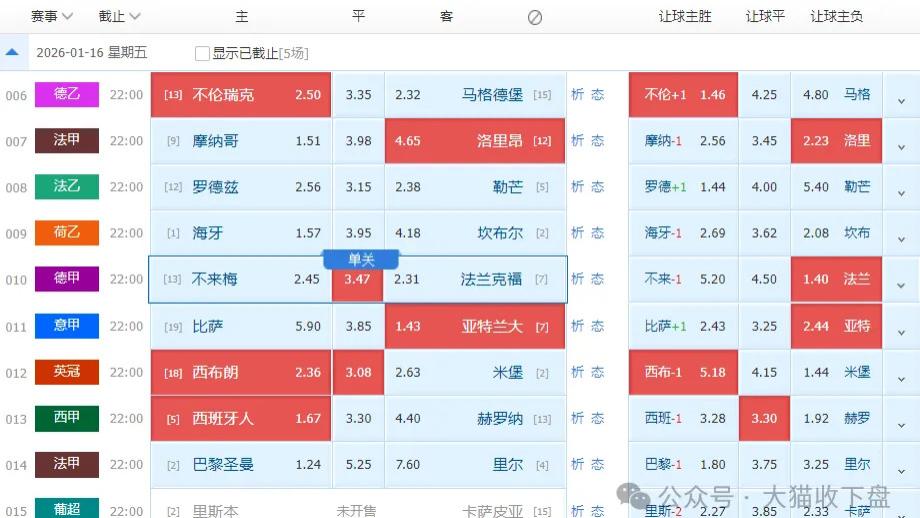Expand row 011 more options chevron

[x=901, y=332]
